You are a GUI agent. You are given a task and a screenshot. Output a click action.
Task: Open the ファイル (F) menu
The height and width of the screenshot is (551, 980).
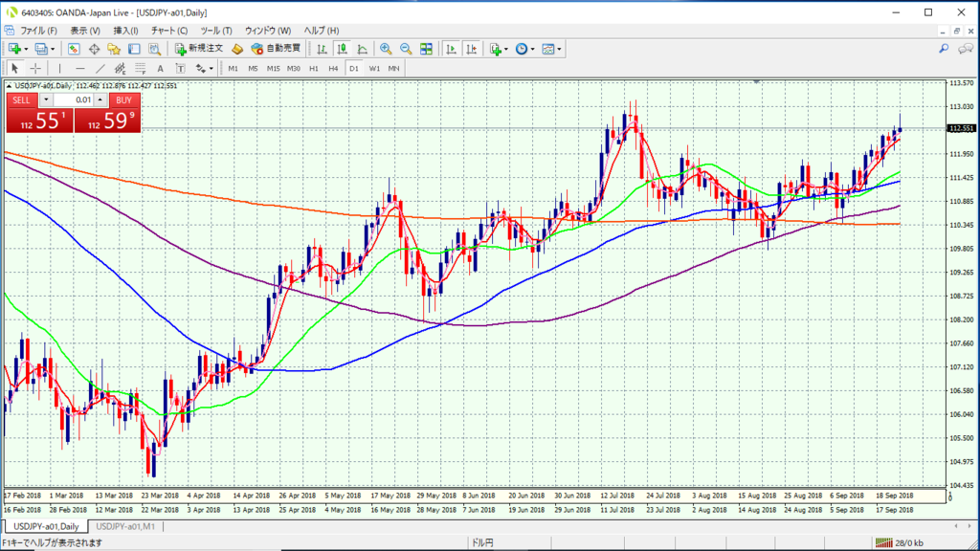pyautogui.click(x=38, y=31)
